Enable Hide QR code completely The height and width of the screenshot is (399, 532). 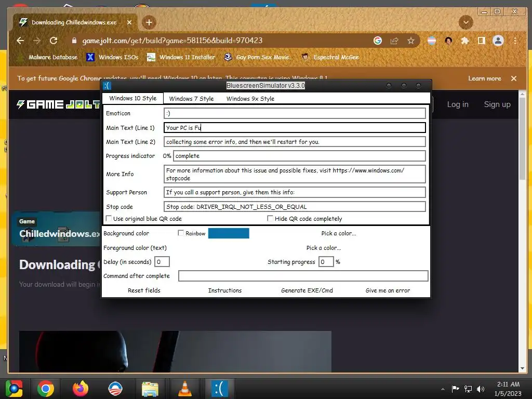270,219
